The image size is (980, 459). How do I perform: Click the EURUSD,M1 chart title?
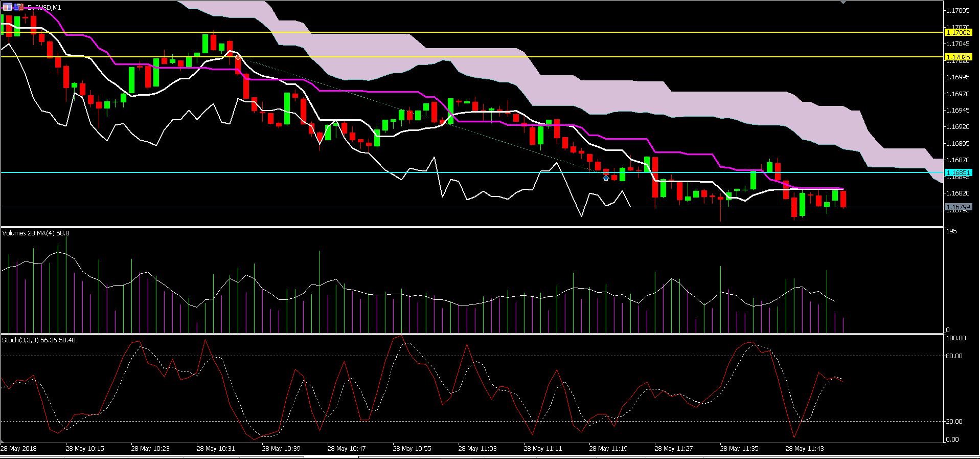click(44, 7)
